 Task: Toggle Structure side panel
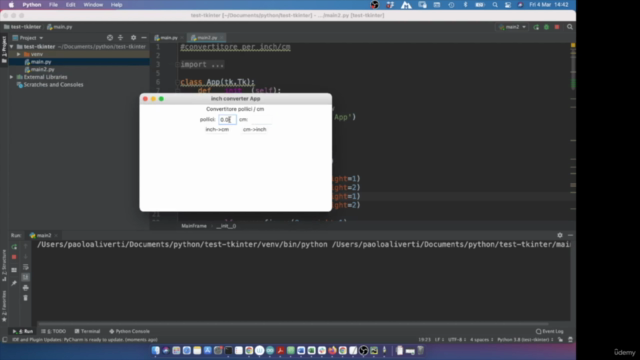[x=4, y=265]
